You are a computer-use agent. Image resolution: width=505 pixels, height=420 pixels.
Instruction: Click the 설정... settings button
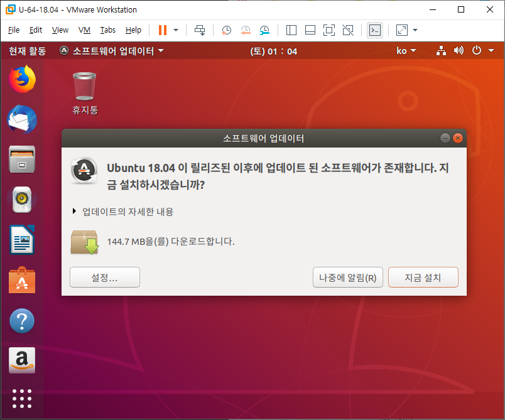click(105, 277)
